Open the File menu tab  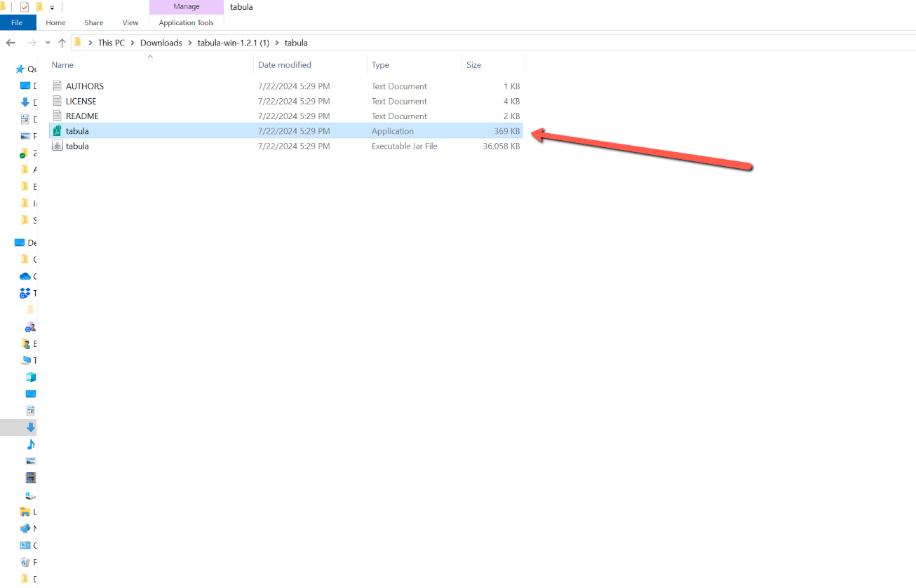pos(17,22)
